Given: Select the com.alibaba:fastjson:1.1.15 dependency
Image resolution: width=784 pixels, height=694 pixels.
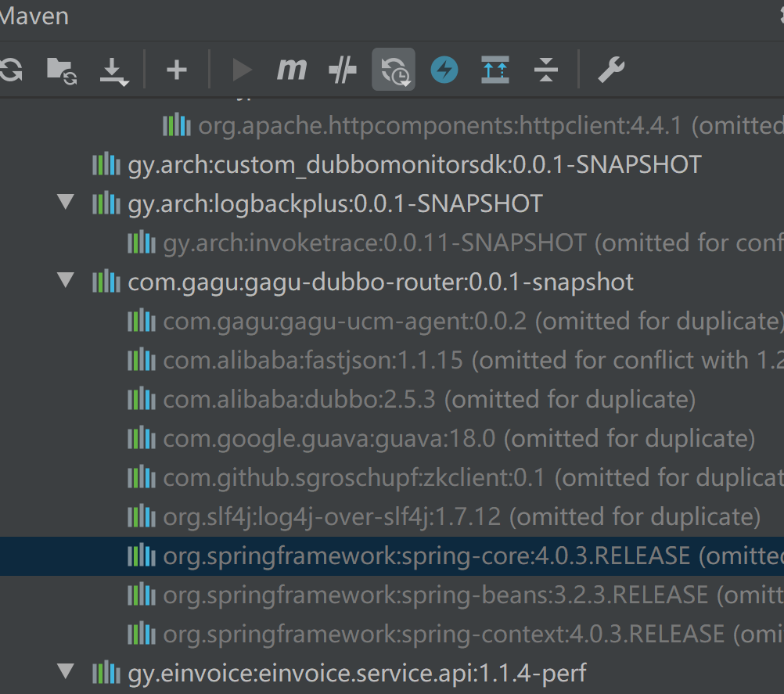Looking at the screenshot, I should click(x=376, y=360).
